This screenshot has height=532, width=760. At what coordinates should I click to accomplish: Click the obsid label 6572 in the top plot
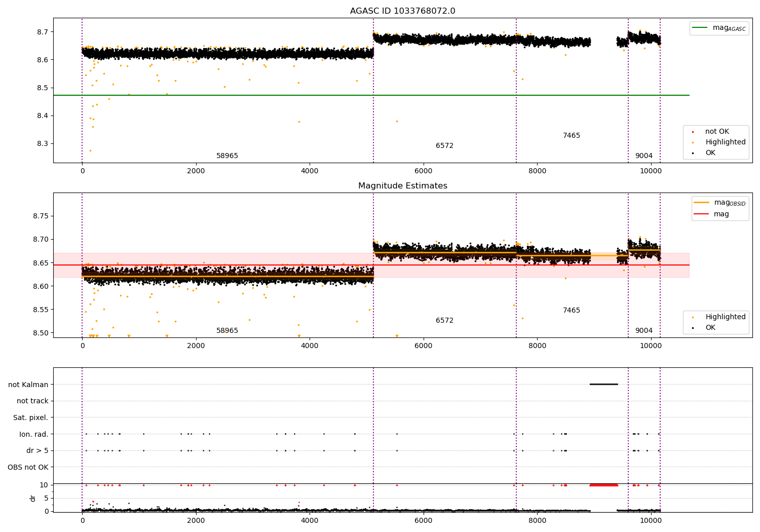(x=444, y=146)
